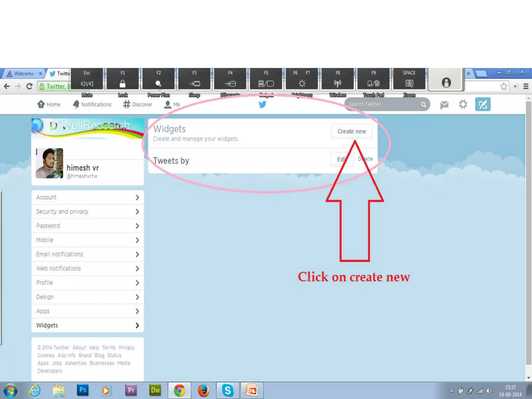
Task: Launch Skype from the taskbar
Action: (x=228, y=390)
